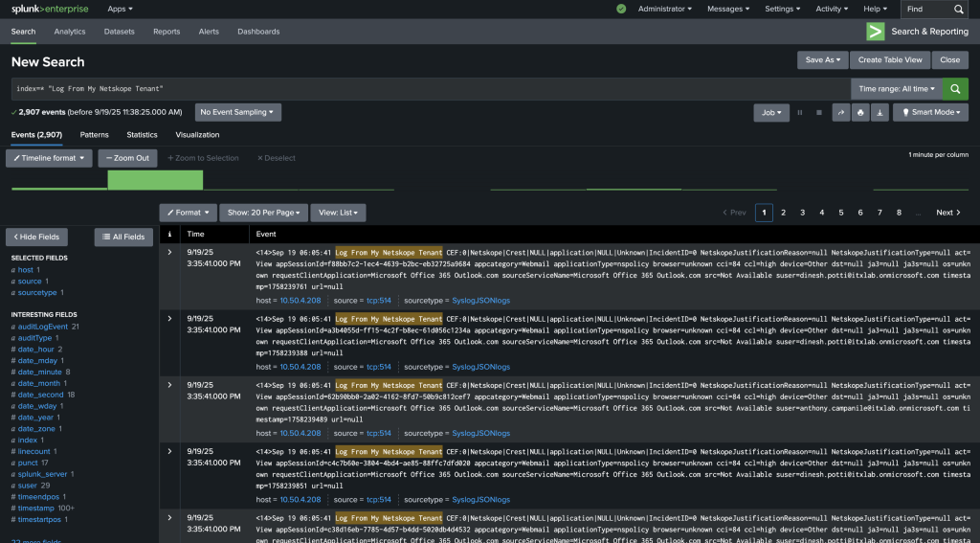Go to results page 2

783,213
